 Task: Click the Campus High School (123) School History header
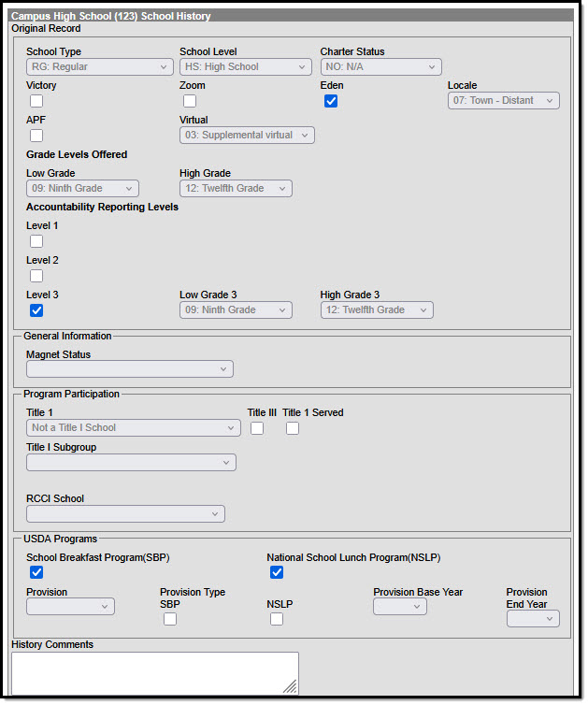111,16
